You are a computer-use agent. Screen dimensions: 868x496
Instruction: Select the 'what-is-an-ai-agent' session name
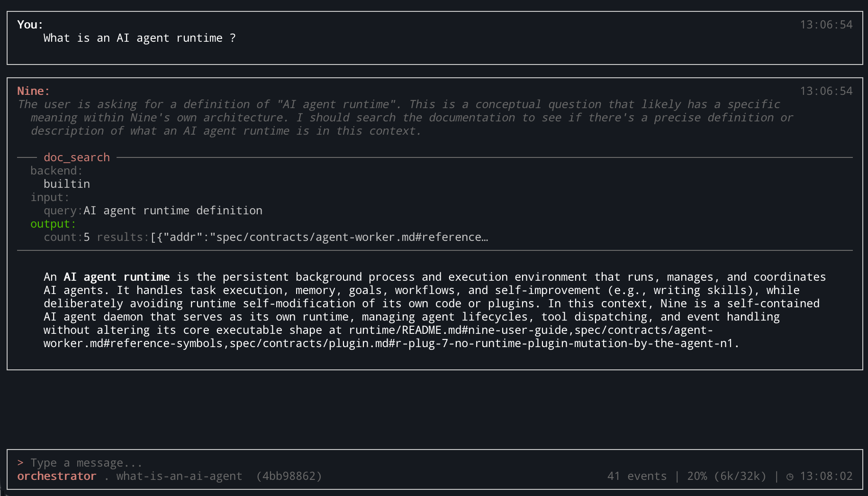click(x=179, y=476)
